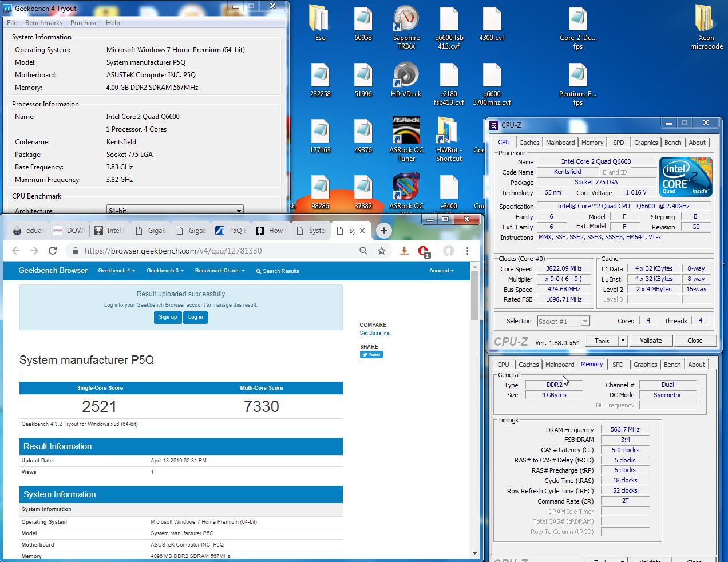728x562 pixels.
Task: Click the Validate button in CPU-Z processor window
Action: pyautogui.click(x=651, y=341)
